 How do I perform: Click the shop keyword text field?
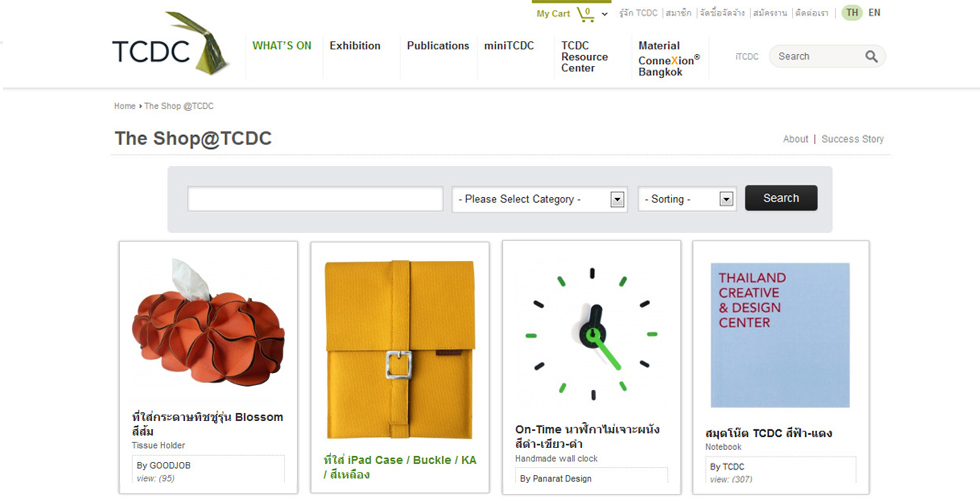pos(315,199)
